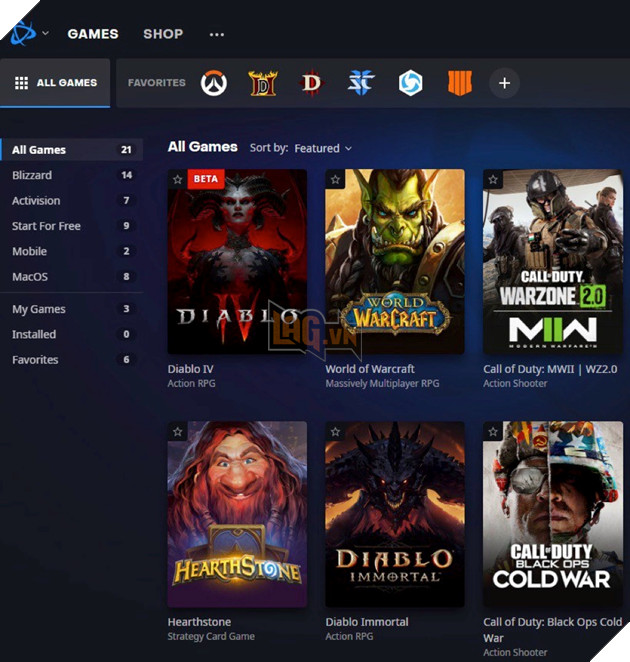Click the Diablo IV title link
Image resolution: width=630 pixels, height=662 pixels.
190,369
